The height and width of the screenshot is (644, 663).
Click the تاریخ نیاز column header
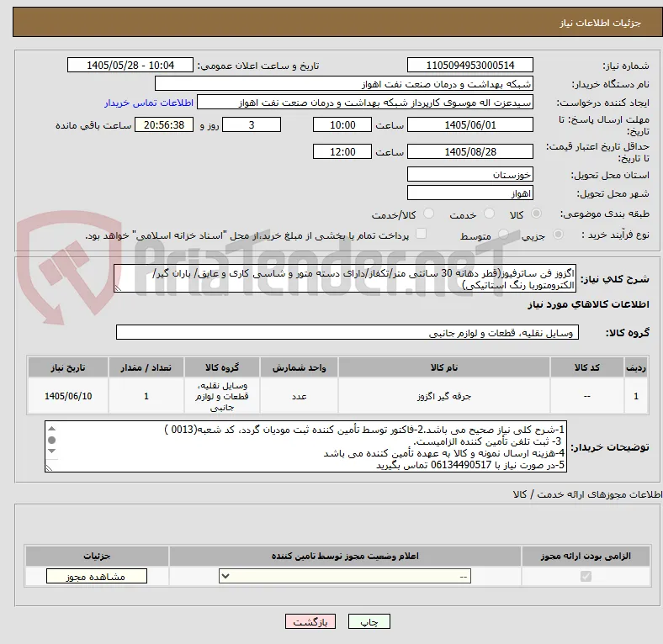(x=68, y=367)
